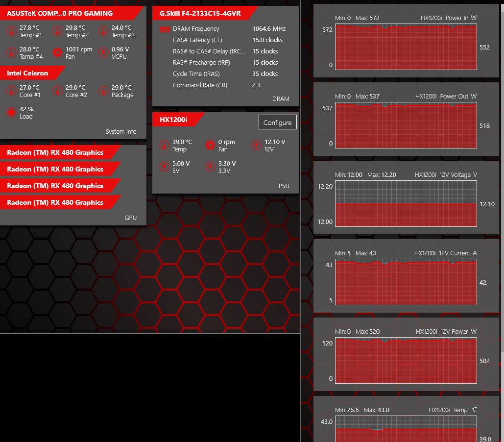Click the 5V voltage icon in PSU panel
The width and height of the screenshot is (504, 442).
[164, 167]
